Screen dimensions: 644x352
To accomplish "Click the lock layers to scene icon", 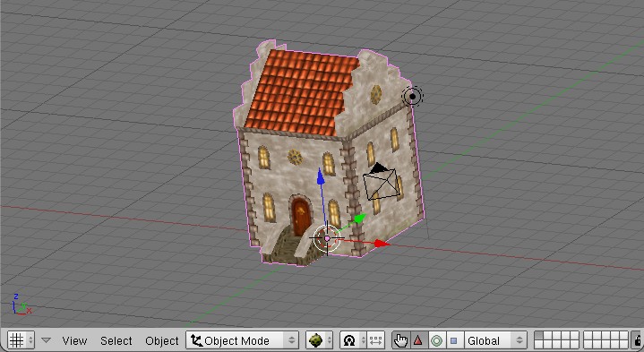I will click(638, 340).
